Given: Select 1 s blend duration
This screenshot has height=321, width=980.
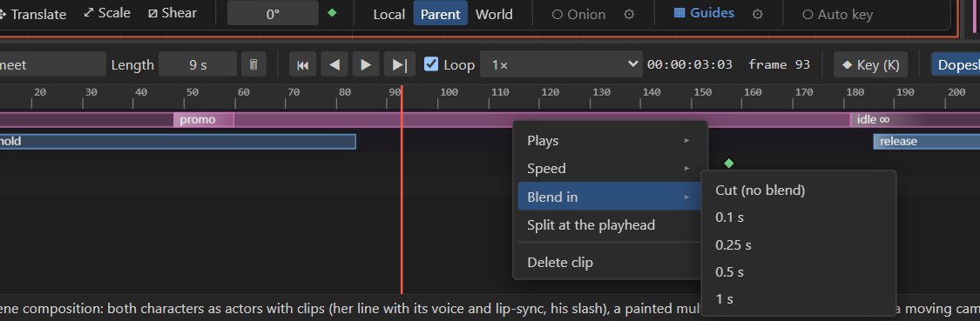Looking at the screenshot, I should pos(799,298).
